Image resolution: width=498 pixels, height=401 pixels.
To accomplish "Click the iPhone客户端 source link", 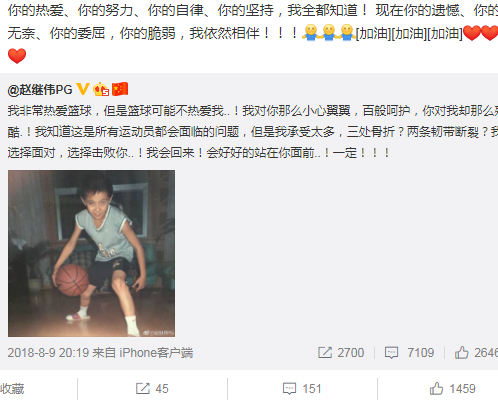I will (156, 353).
